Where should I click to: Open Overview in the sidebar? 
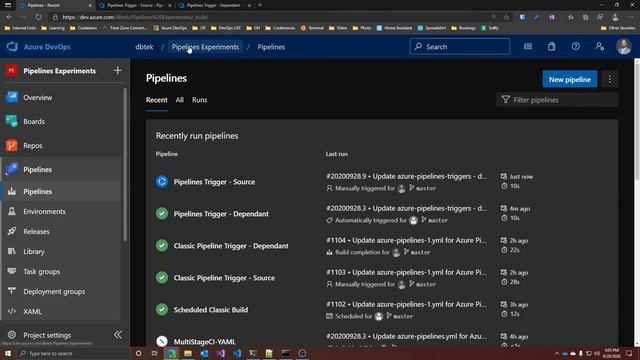click(38, 98)
